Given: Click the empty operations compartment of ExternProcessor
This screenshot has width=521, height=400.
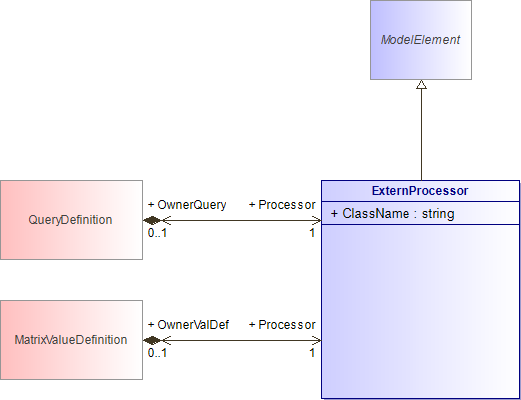Looking at the screenshot, I should [420, 311].
